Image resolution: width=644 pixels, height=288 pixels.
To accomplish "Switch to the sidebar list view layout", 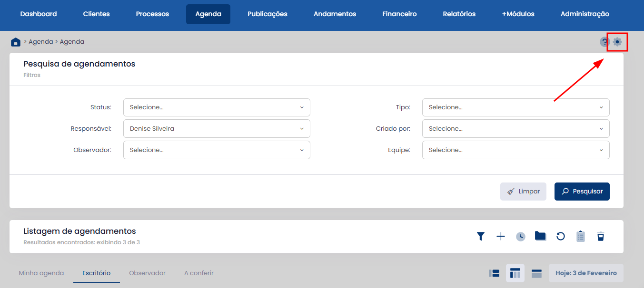I will click(494, 273).
